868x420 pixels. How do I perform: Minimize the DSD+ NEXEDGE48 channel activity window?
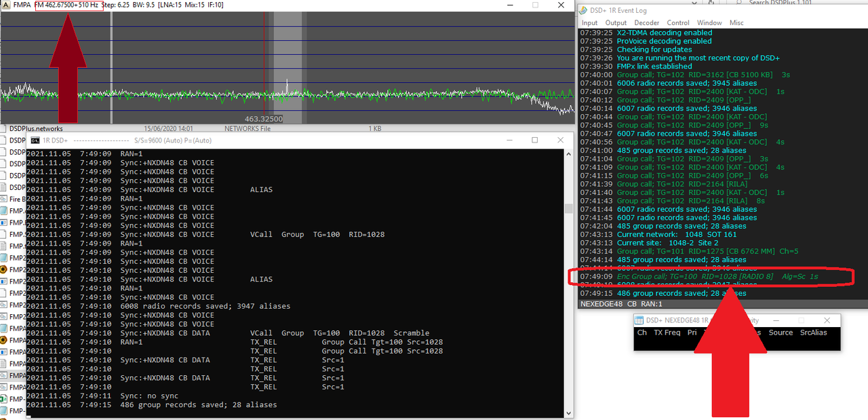(x=775, y=320)
